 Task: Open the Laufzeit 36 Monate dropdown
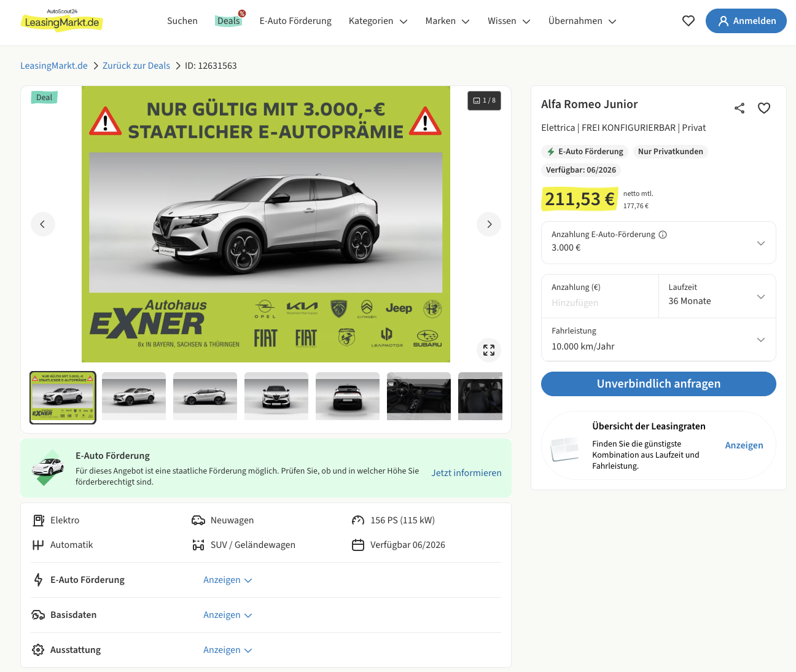[x=717, y=296]
